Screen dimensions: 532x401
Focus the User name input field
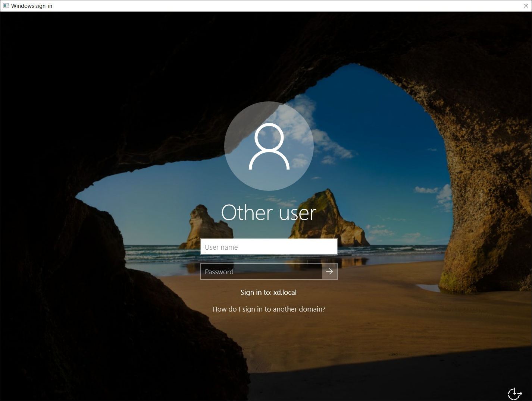pyautogui.click(x=269, y=247)
